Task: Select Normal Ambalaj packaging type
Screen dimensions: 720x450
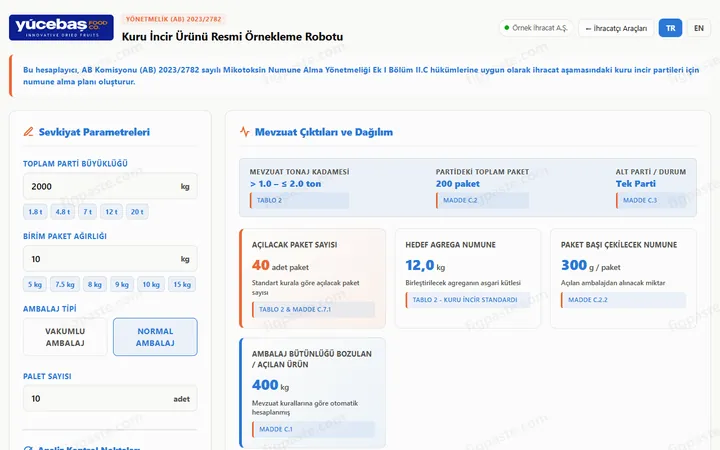Action: [x=155, y=337]
